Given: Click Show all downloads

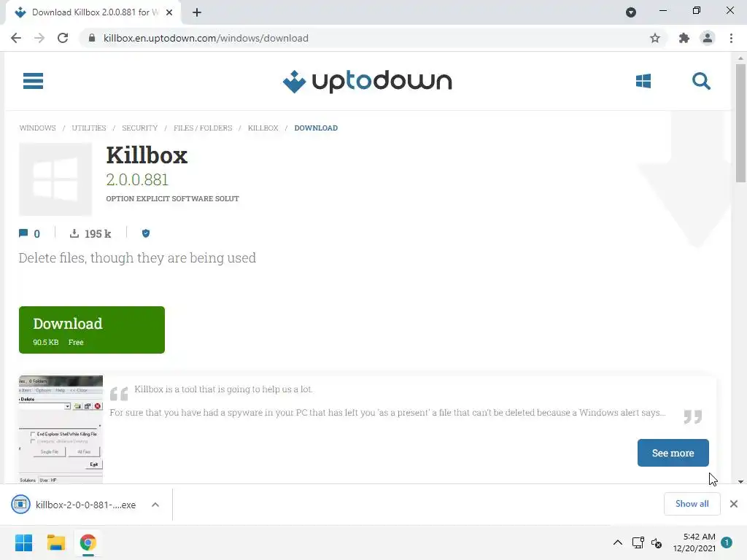Looking at the screenshot, I should point(692,504).
